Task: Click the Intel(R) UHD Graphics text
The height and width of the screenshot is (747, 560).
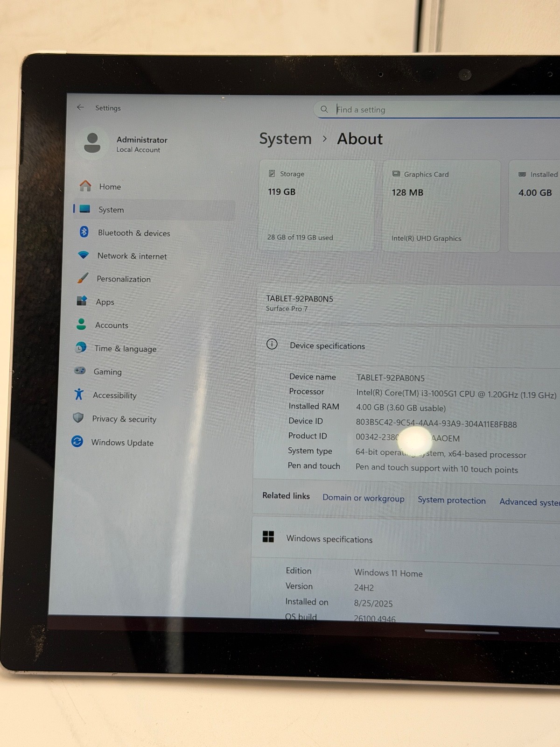Action: tap(426, 238)
